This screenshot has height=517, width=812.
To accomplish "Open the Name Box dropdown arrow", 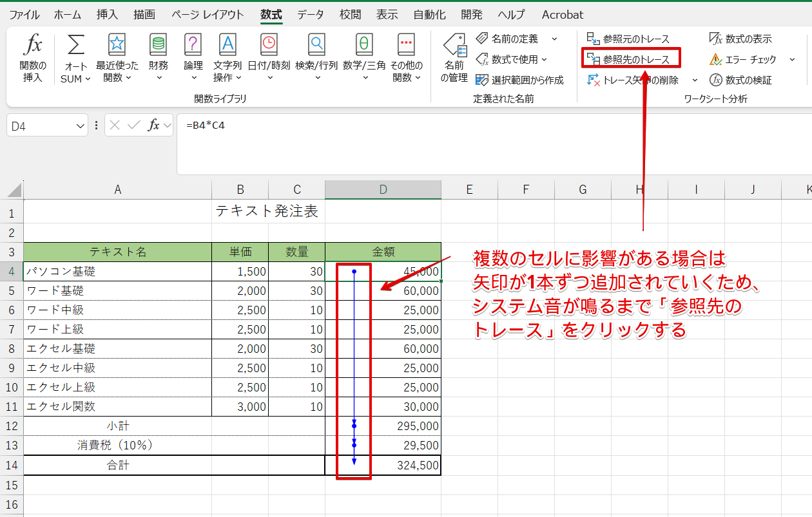I will coord(81,126).
